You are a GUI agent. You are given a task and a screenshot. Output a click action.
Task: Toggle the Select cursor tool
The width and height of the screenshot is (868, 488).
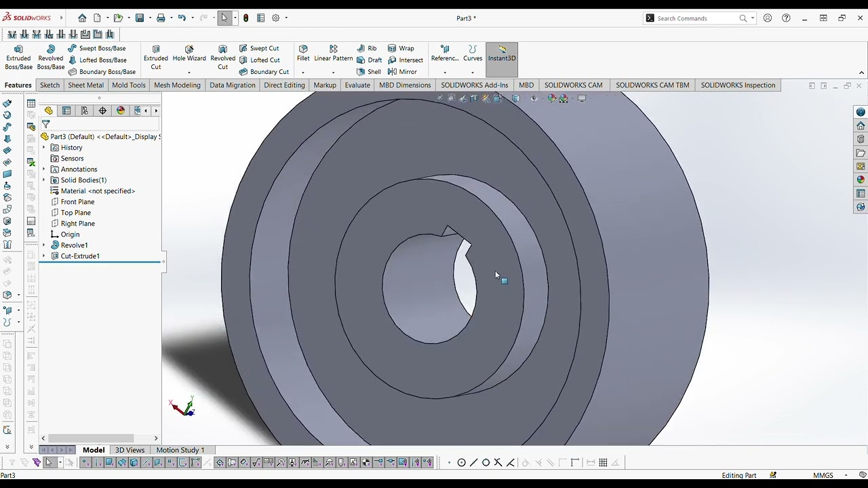(224, 18)
